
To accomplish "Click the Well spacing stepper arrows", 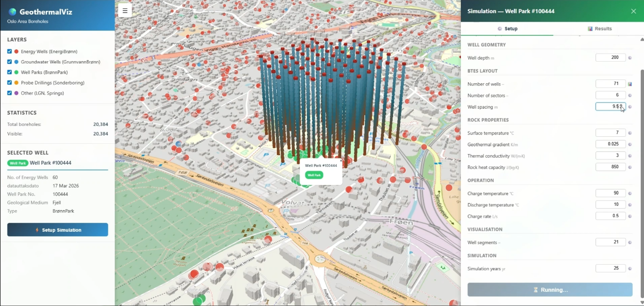I will pos(621,107).
